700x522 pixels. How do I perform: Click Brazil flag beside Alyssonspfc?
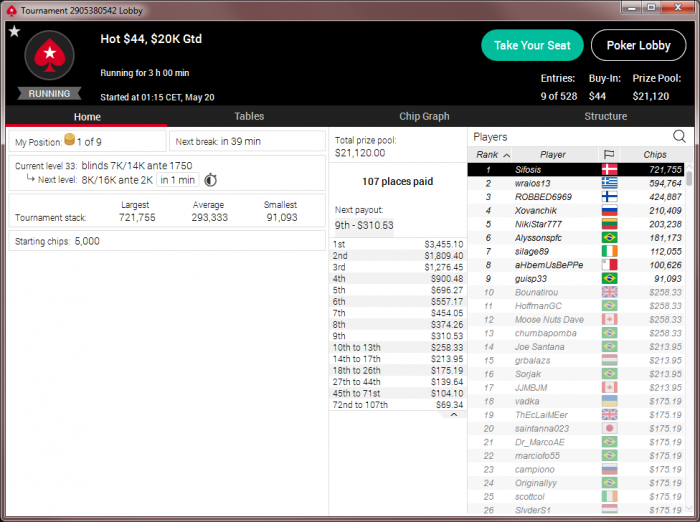click(x=609, y=238)
